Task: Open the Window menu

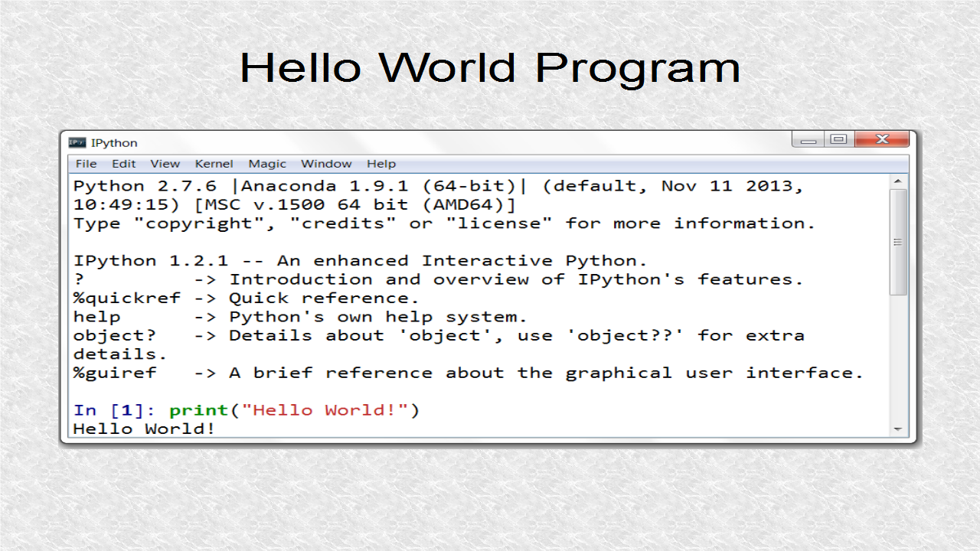Action: click(x=326, y=163)
